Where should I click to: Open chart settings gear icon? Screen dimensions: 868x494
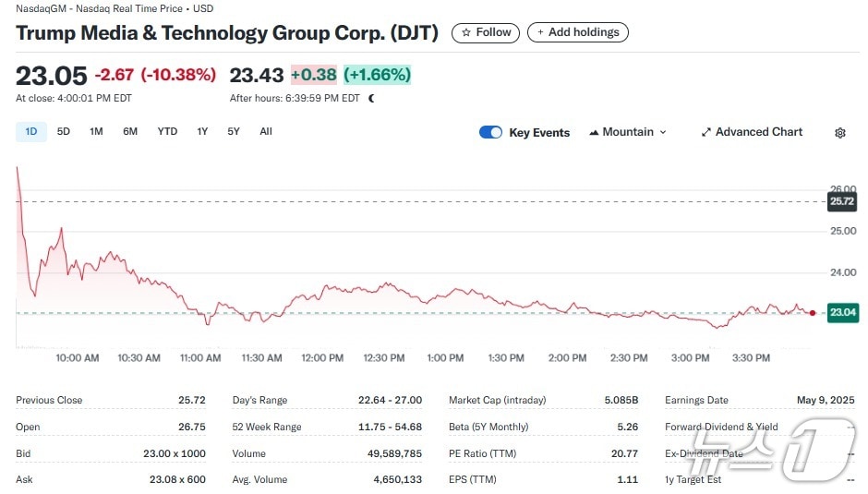pos(839,133)
